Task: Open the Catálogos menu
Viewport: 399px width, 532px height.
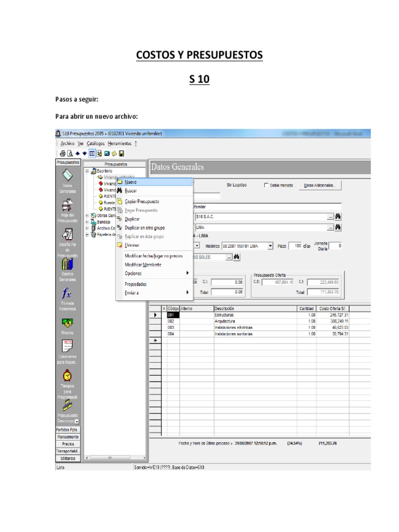Action: click(x=96, y=143)
